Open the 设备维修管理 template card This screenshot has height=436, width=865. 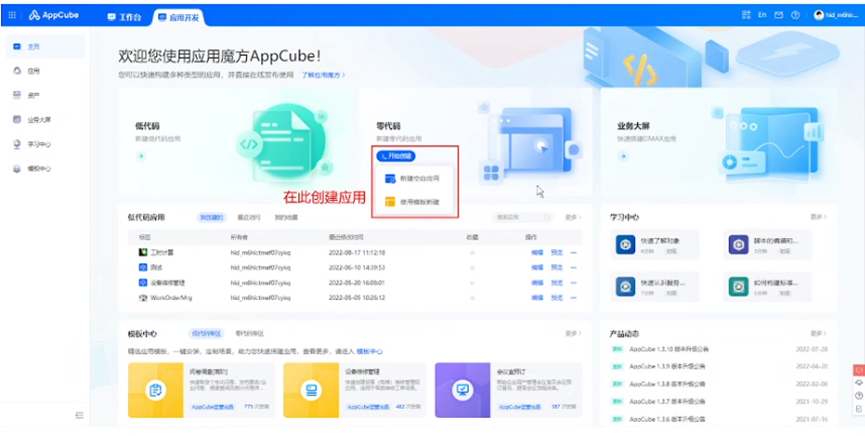click(x=355, y=390)
